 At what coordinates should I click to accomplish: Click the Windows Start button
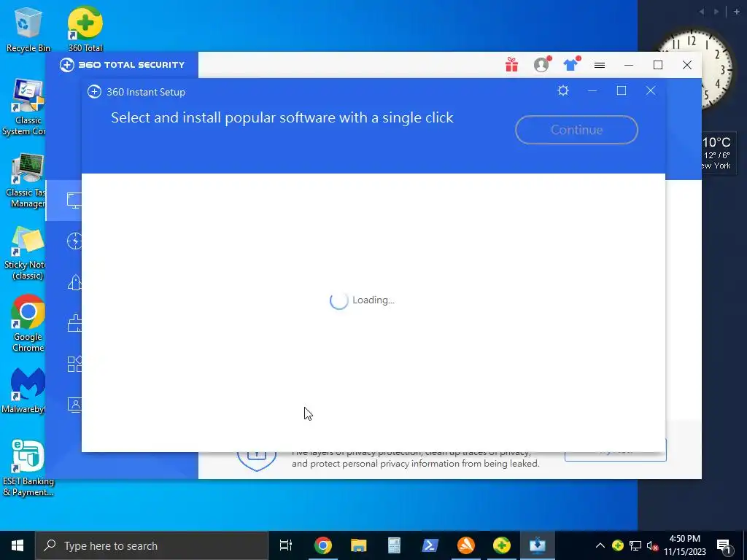pos(18,545)
